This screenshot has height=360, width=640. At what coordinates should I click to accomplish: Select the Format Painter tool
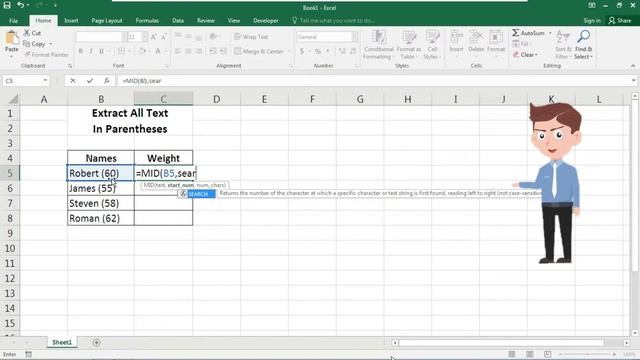coord(46,54)
